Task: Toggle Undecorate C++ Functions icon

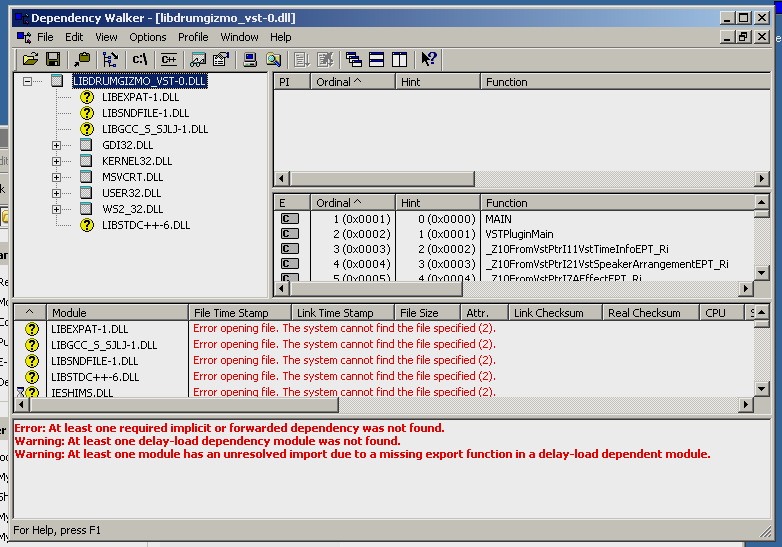Action: point(169,59)
